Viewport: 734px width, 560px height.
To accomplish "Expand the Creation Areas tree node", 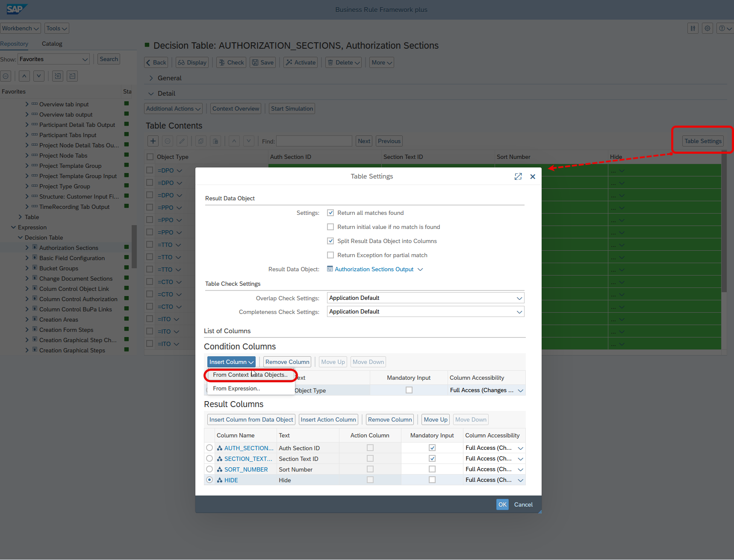I will click(x=27, y=320).
